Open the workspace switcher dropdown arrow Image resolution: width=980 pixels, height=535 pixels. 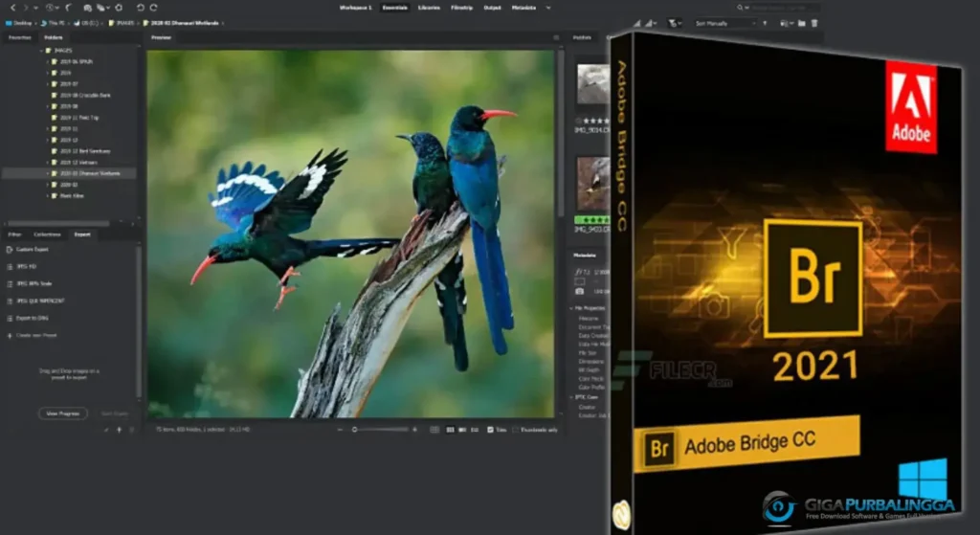(548, 8)
